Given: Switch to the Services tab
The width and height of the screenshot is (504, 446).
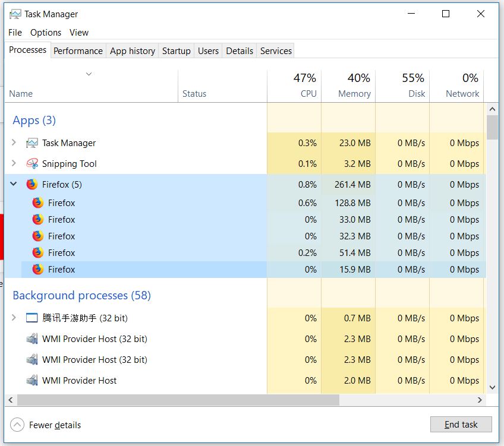Looking at the screenshot, I should (276, 50).
